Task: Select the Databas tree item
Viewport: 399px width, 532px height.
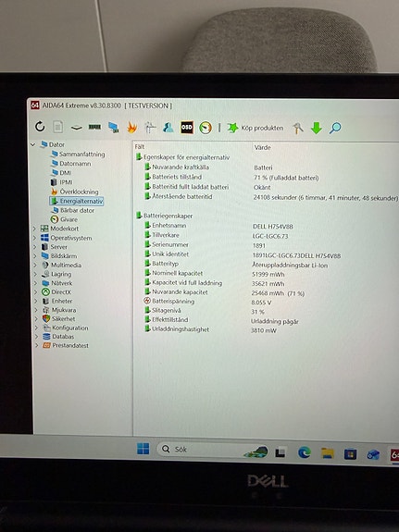Action: click(x=63, y=337)
